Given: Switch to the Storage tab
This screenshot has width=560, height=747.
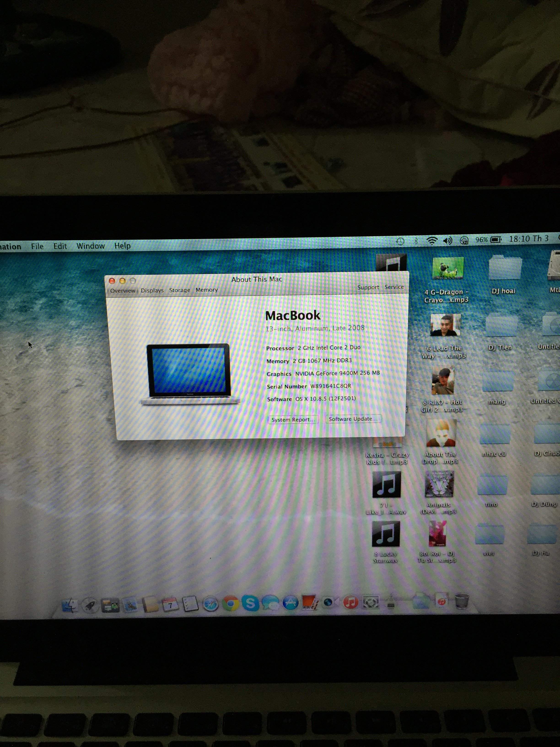Looking at the screenshot, I should click(x=180, y=290).
